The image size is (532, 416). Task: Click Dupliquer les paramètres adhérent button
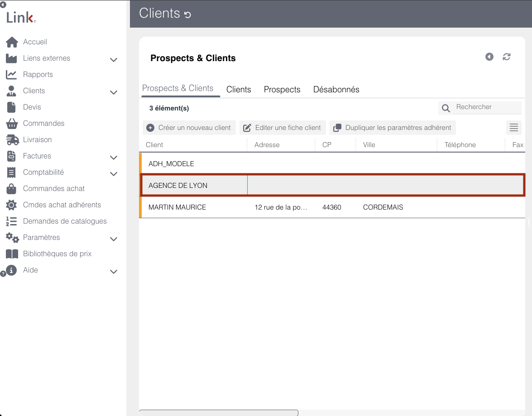[x=393, y=128]
